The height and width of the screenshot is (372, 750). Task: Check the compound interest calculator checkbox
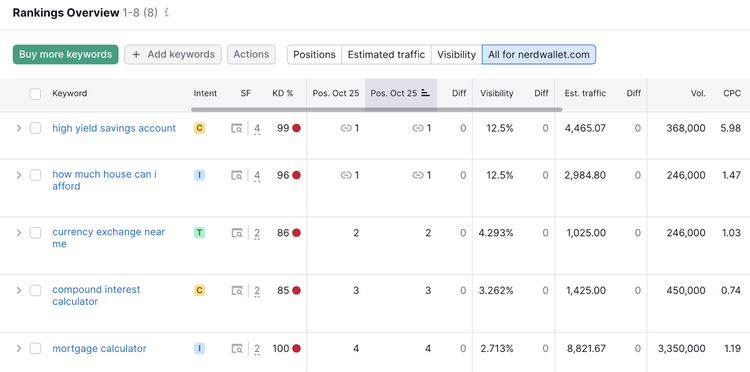[x=35, y=290]
